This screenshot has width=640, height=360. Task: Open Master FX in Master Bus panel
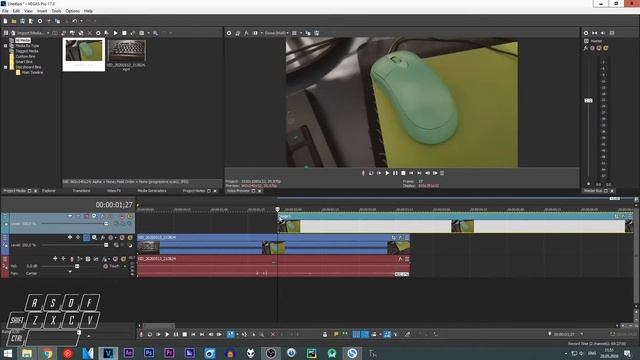[x=586, y=48]
